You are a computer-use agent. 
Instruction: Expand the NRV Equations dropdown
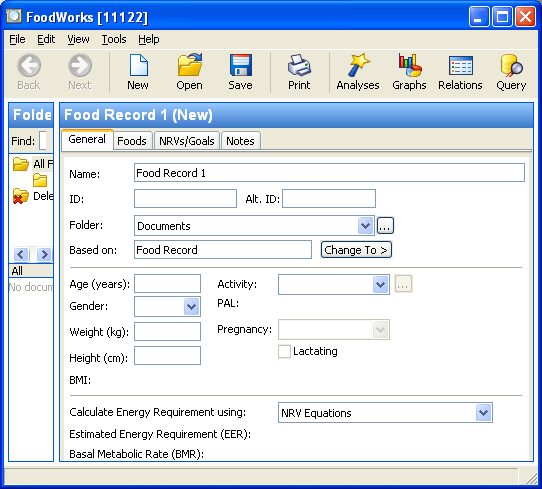tap(484, 413)
